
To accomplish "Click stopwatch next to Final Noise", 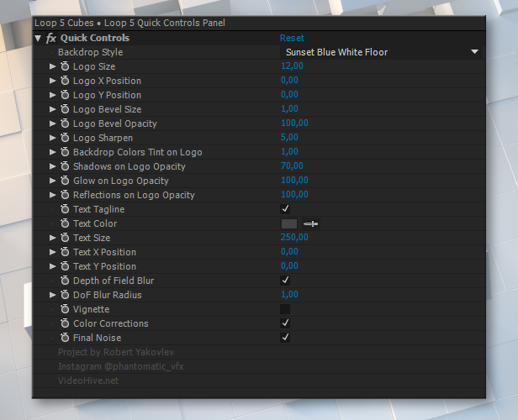I will tap(65, 338).
